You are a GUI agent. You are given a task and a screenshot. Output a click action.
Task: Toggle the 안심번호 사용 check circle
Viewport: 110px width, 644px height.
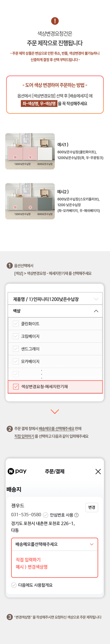tap(46, 515)
